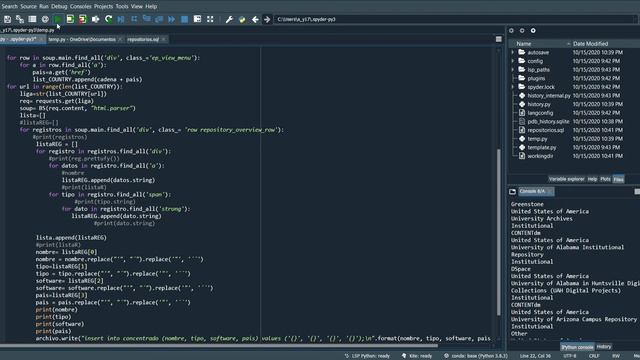Open the Debug menu
The image size is (640, 360).
[59, 6]
